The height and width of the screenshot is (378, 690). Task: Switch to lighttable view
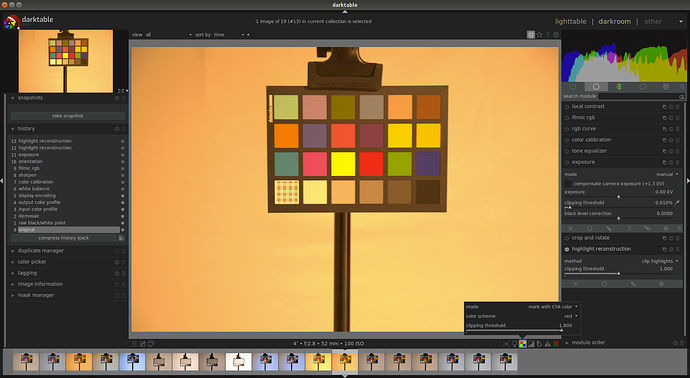(570, 22)
